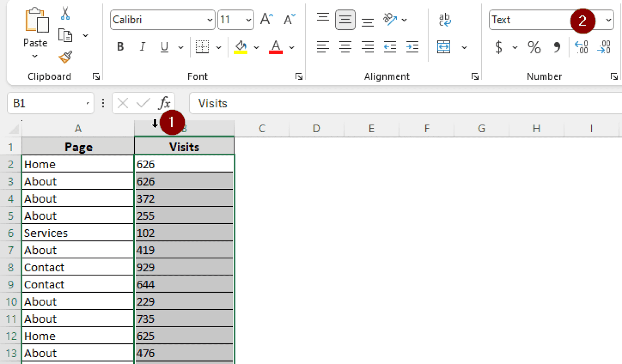Toggle underline formatting

(164, 47)
